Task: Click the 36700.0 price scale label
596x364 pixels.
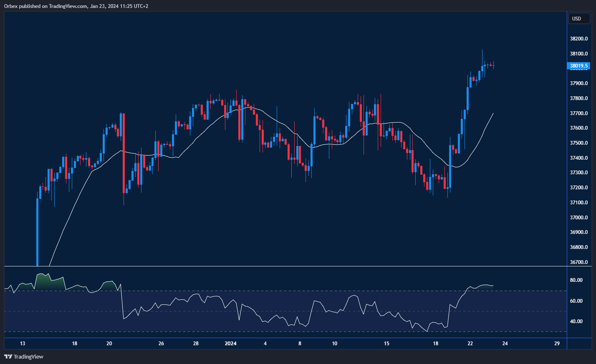Action: [579, 262]
